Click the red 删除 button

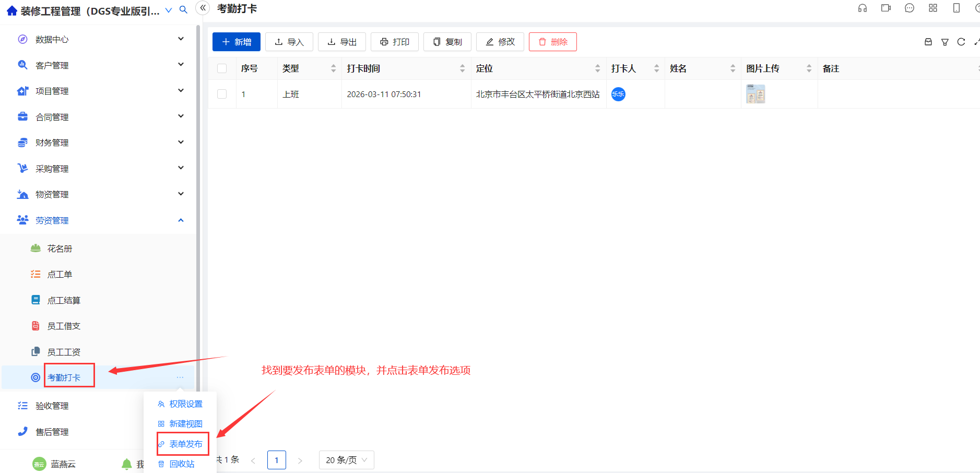553,42
